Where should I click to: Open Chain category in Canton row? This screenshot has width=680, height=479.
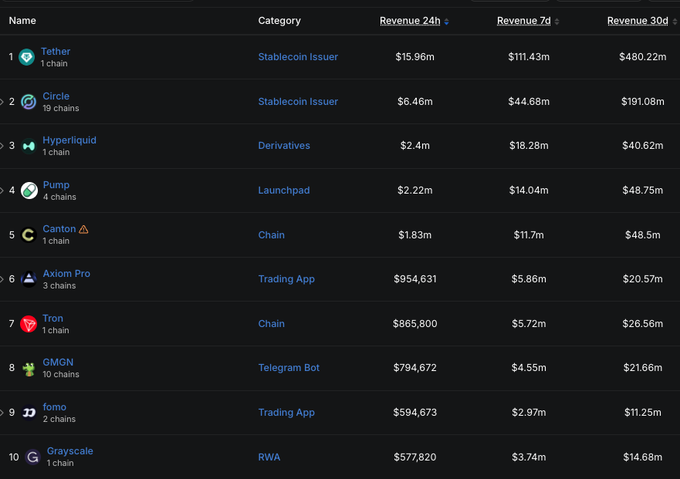click(271, 235)
